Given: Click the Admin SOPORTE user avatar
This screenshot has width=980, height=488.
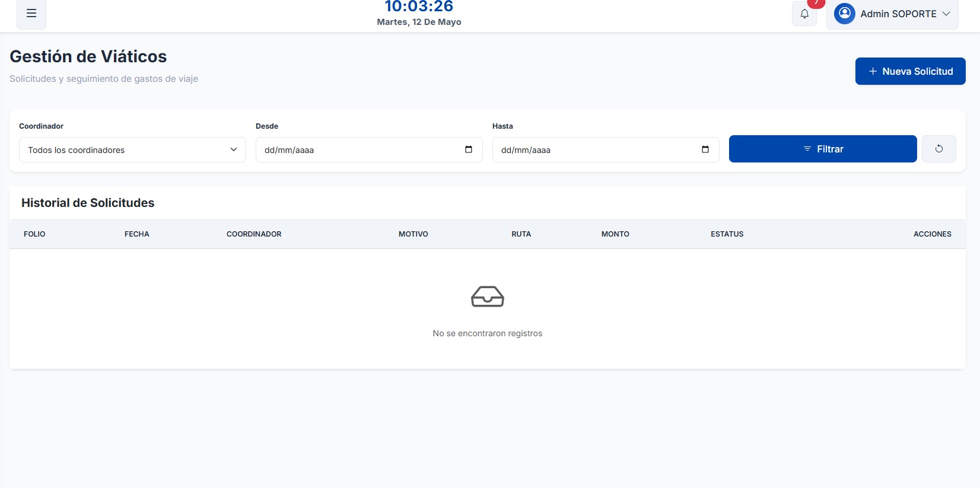Looking at the screenshot, I should (x=845, y=13).
